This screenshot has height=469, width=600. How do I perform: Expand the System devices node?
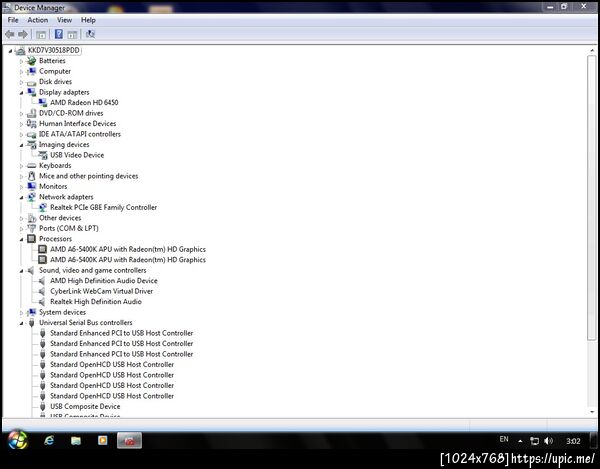click(21, 313)
